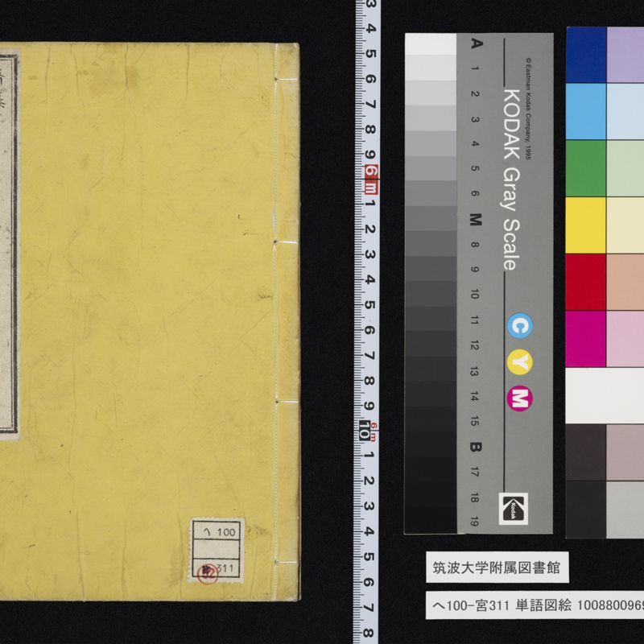Select the bright yellow color patch
644x644 pixels.
[x=585, y=225]
